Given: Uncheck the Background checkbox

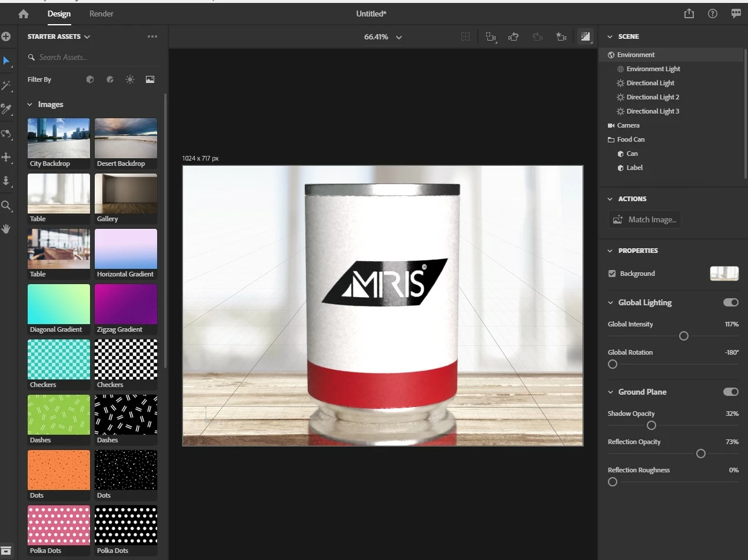Looking at the screenshot, I should pos(612,274).
